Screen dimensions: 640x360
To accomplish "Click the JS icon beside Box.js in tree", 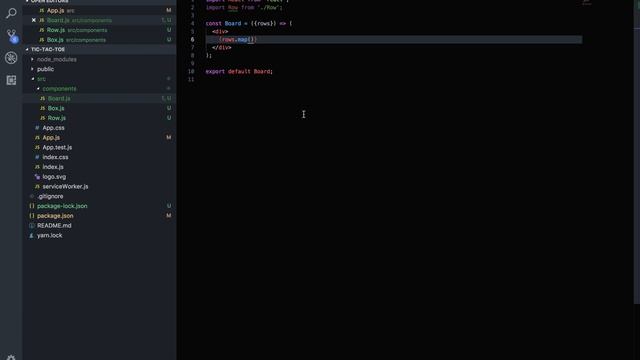I will coord(42,108).
